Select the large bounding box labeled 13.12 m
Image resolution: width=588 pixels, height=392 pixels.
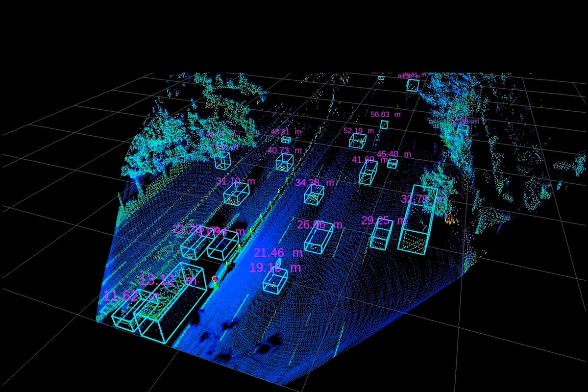coord(171,305)
